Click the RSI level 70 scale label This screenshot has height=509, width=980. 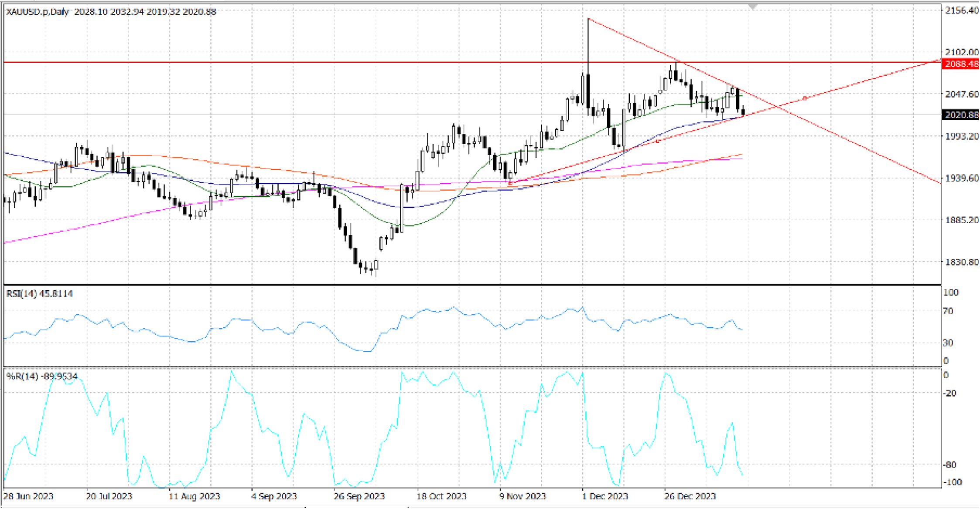pos(948,311)
